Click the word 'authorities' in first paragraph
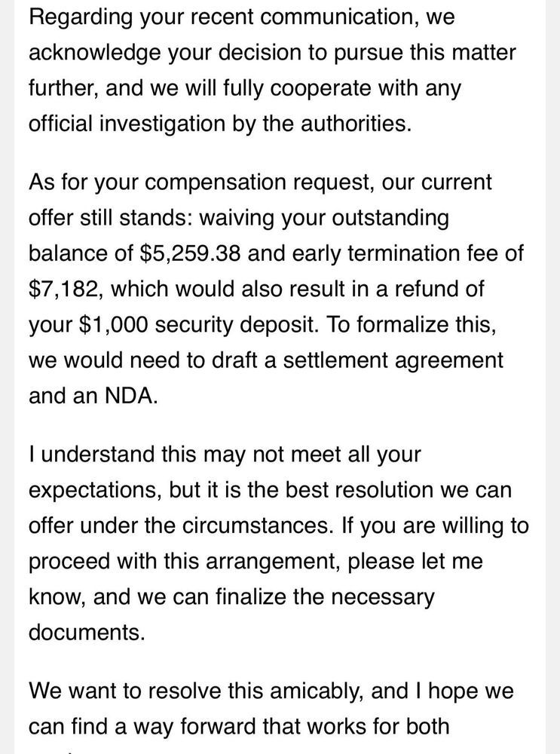 coord(356,124)
